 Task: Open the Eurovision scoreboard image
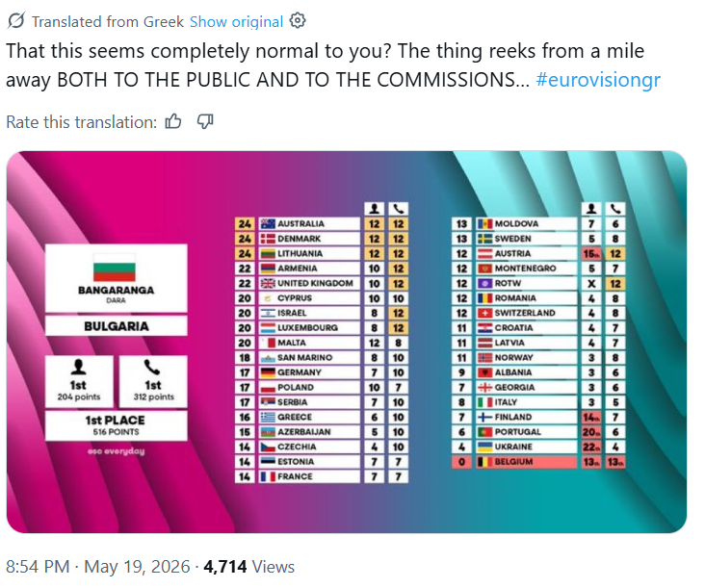point(347,342)
